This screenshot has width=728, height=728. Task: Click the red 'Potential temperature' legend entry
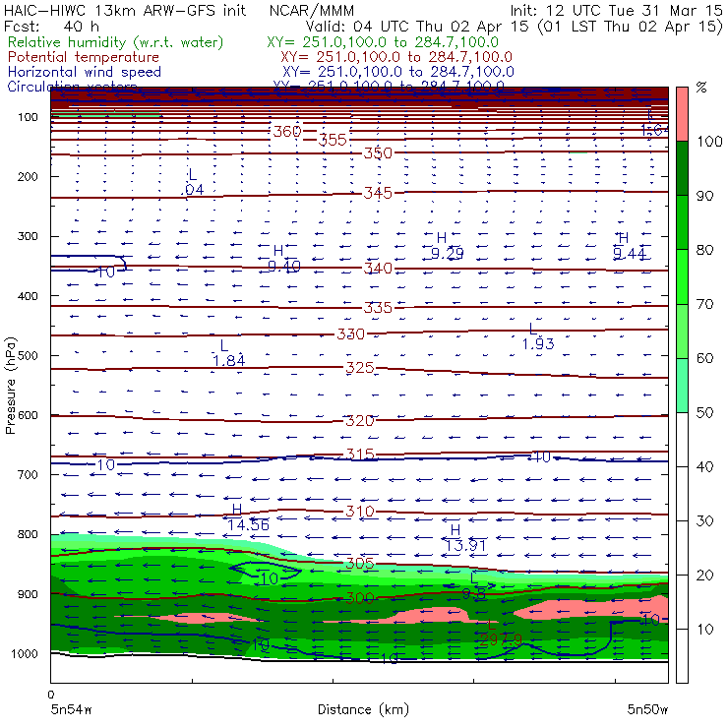click(84, 57)
